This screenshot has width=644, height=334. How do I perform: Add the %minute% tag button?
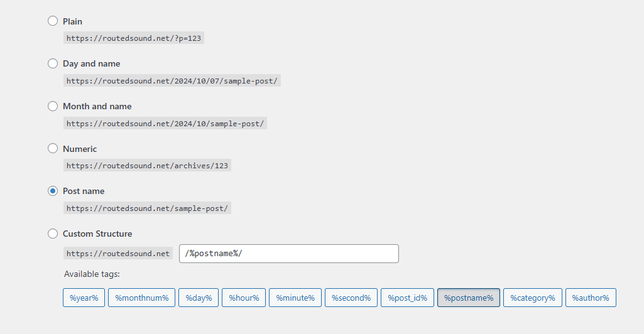pos(295,298)
